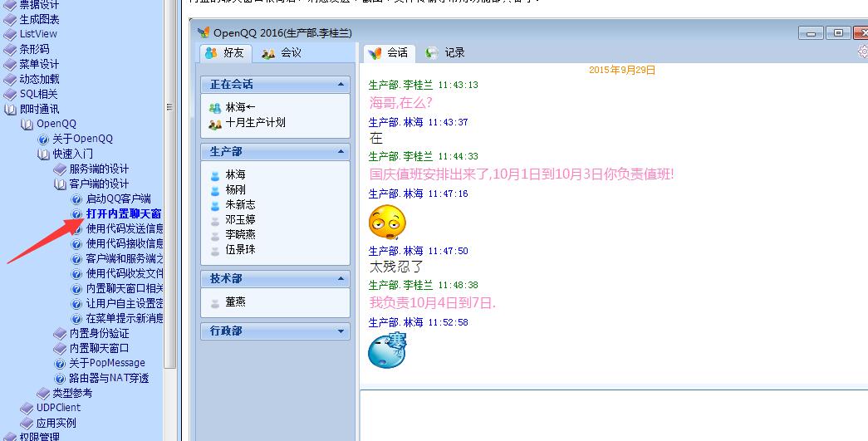Open the 条形码 tree node
868x441 pixels.
[34, 49]
